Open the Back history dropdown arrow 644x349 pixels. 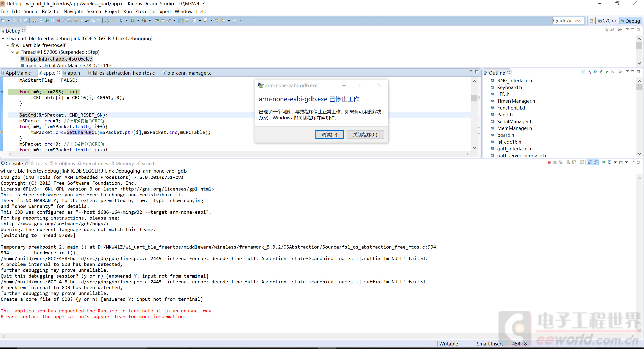tap(229, 21)
